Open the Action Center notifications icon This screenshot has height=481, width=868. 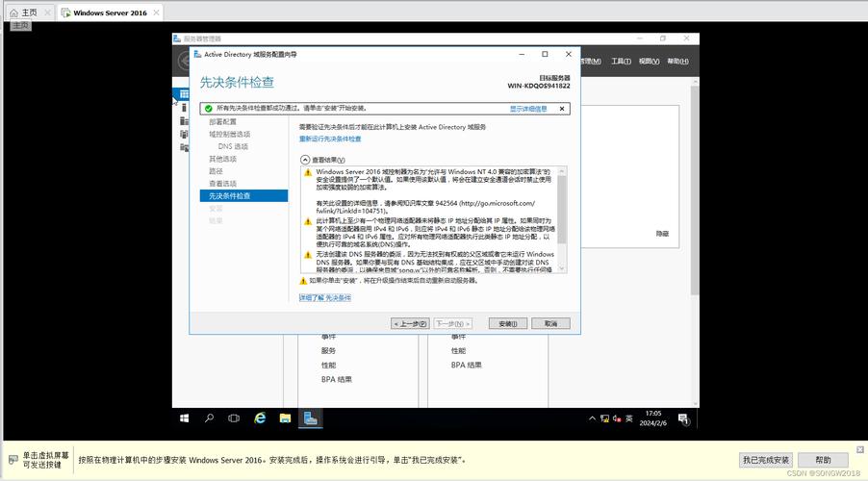683,419
